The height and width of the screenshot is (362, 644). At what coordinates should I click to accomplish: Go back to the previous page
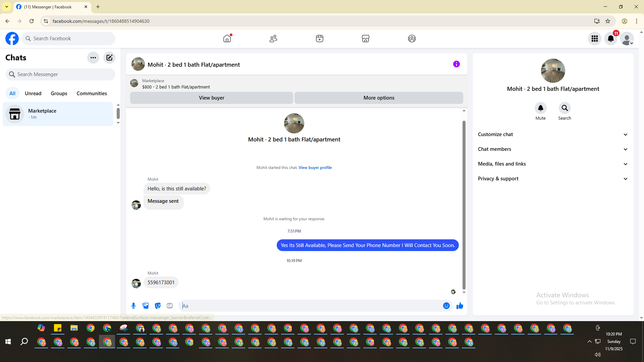[x=7, y=21]
